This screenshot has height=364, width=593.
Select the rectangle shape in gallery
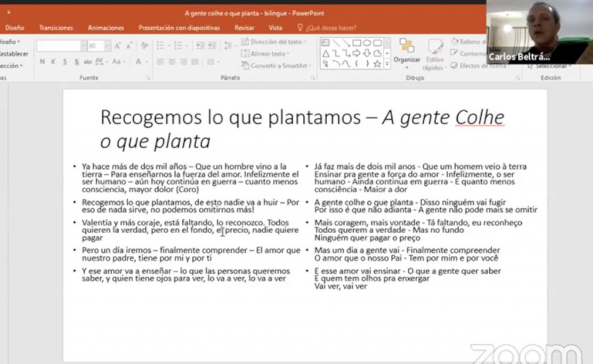click(357, 43)
